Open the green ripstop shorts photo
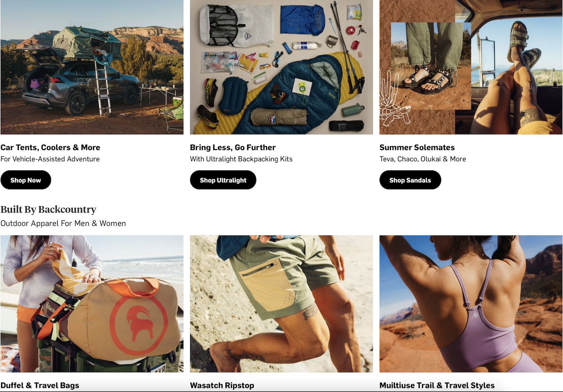 point(281,303)
